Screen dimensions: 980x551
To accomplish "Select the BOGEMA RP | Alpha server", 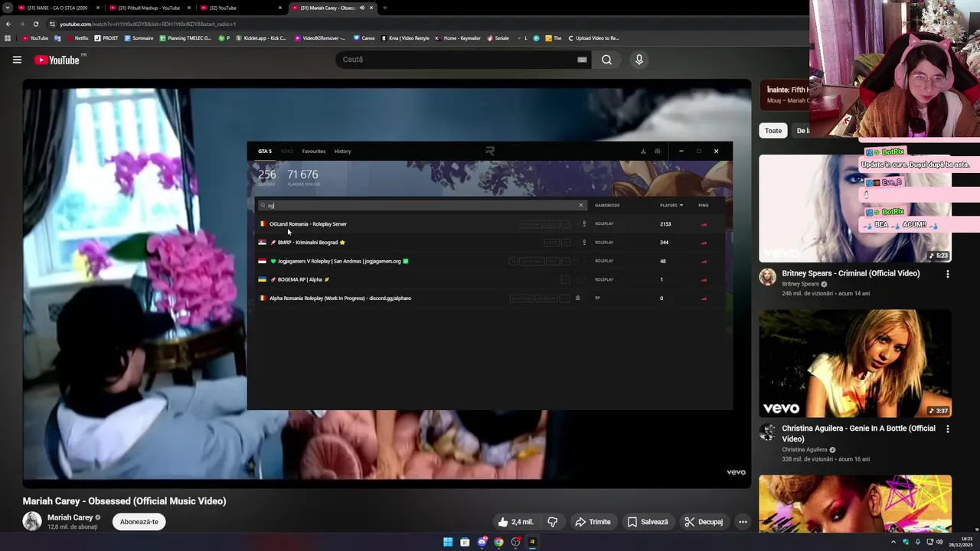I will tap(490, 279).
